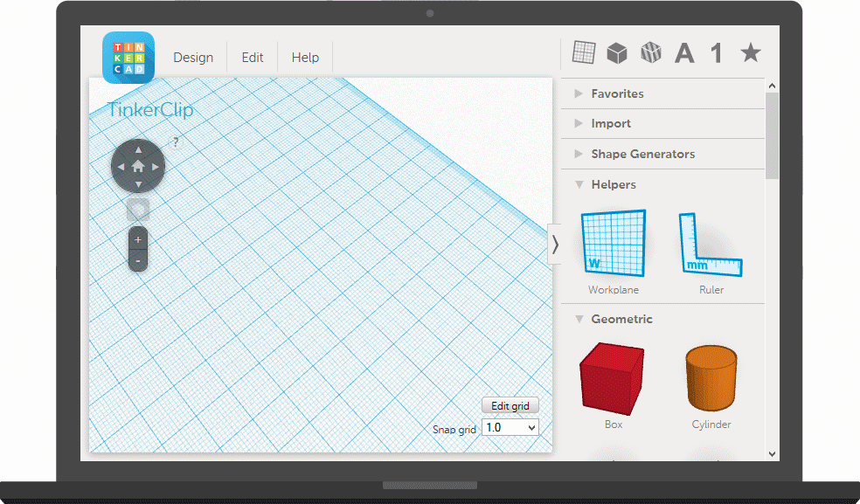The image size is (860, 504).
Task: Open the Edit menu
Action: pos(252,57)
